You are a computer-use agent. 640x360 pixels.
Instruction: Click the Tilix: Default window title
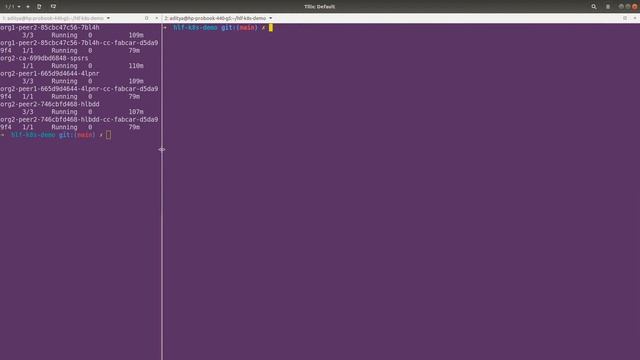click(x=320, y=7)
